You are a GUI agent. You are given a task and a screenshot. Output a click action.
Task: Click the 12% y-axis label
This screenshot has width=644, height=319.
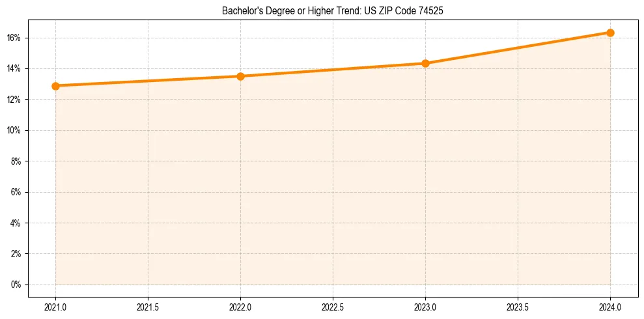coord(13,100)
